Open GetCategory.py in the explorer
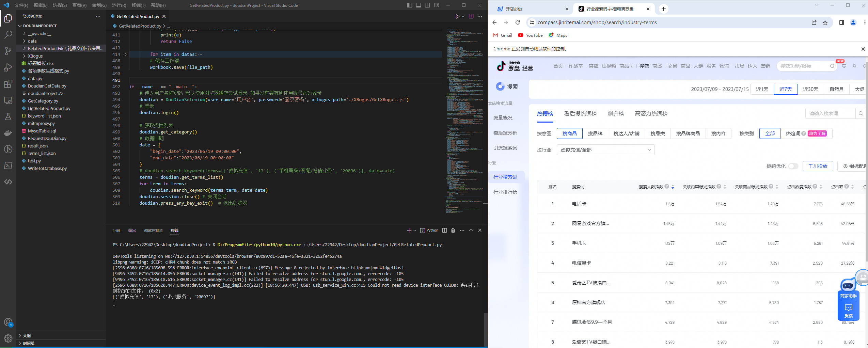 click(x=43, y=101)
